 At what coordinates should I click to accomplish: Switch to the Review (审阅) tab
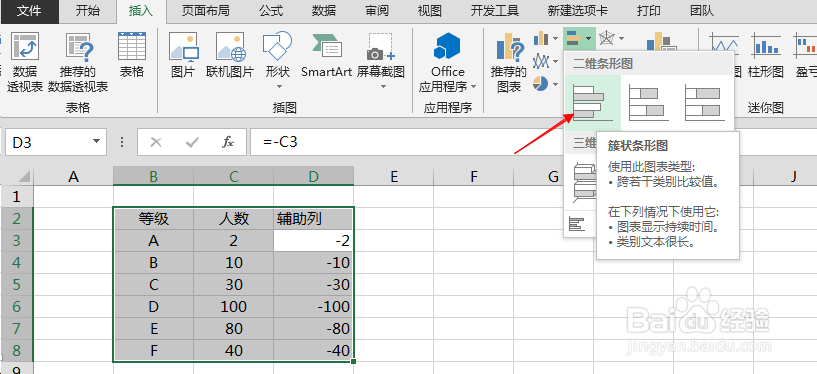tap(377, 10)
